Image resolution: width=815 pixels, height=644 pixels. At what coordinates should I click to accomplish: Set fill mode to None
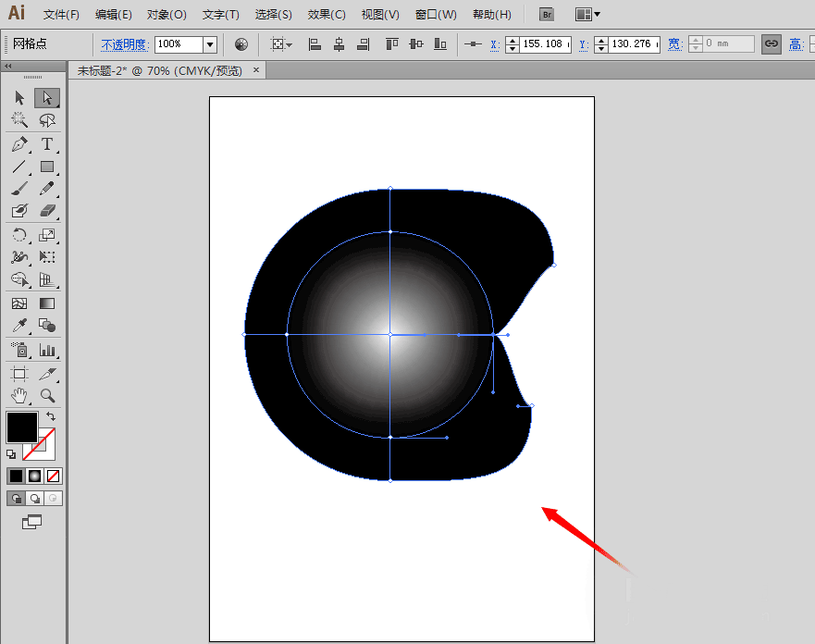(53, 476)
